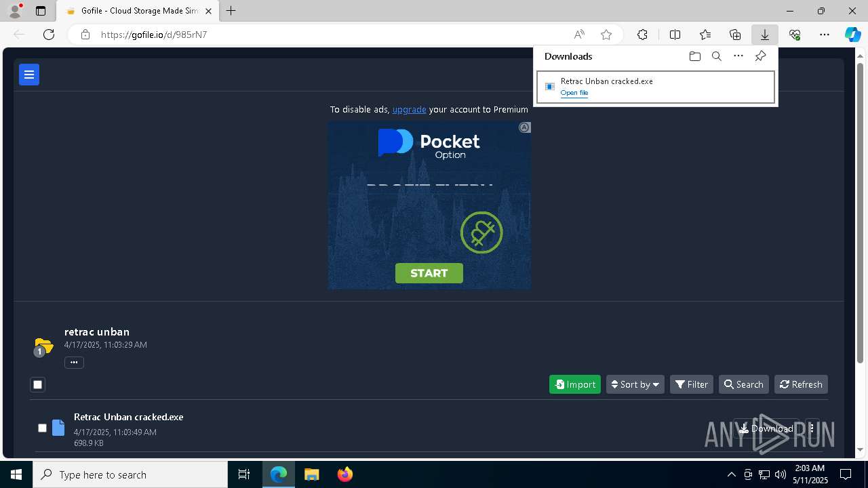The height and width of the screenshot is (488, 868).
Task: Click the file icon of Retrac Unban cracked.exe
Action: [58, 428]
